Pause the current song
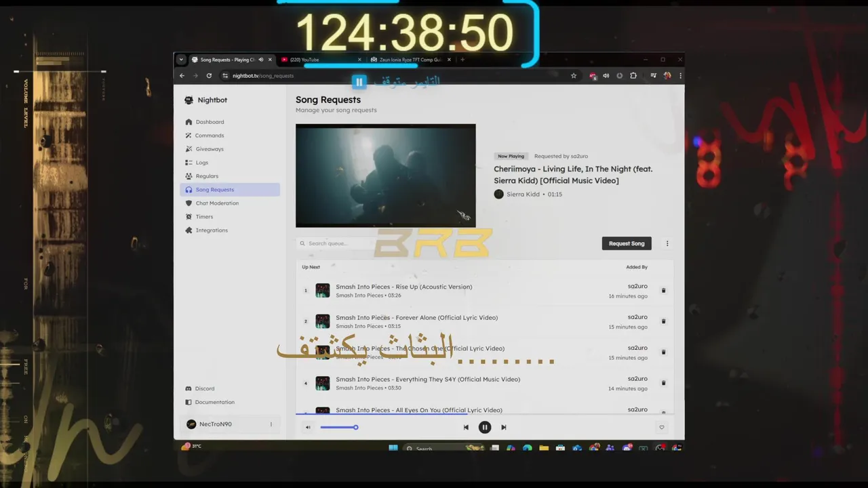The height and width of the screenshot is (488, 868). (485, 428)
